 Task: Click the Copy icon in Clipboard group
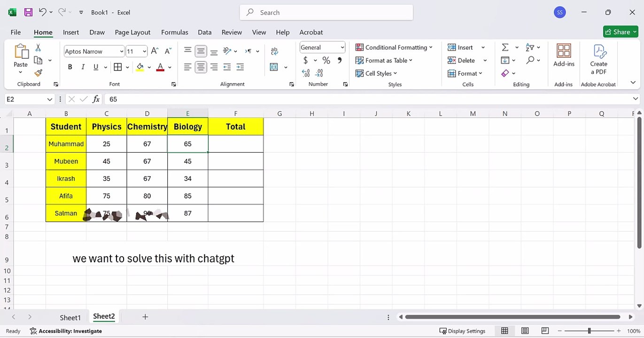click(39, 61)
